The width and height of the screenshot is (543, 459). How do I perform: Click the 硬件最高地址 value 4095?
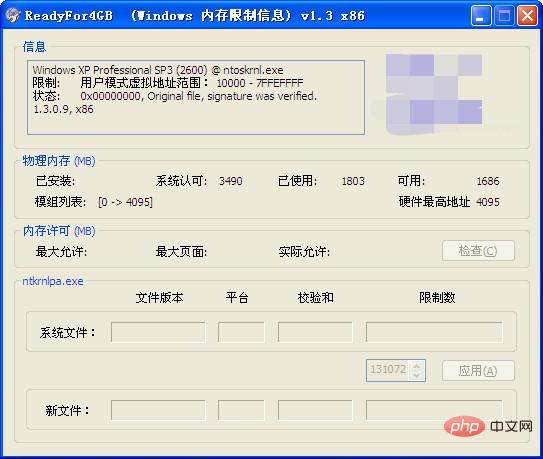[x=488, y=202]
